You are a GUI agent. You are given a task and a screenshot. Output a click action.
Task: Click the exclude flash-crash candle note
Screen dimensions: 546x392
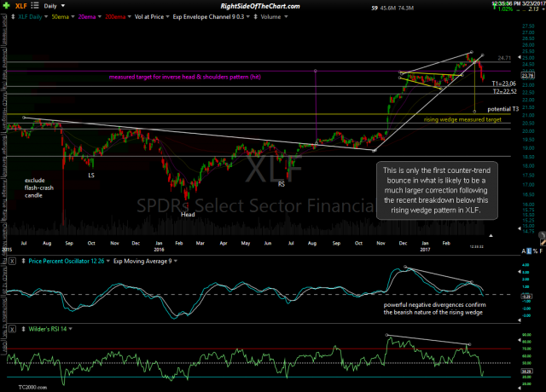(39, 187)
